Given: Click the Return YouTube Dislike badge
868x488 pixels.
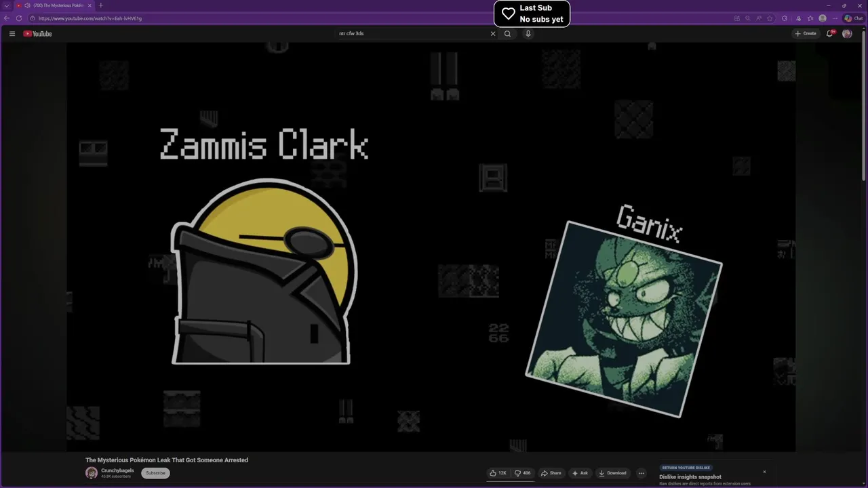Looking at the screenshot, I should [686, 468].
